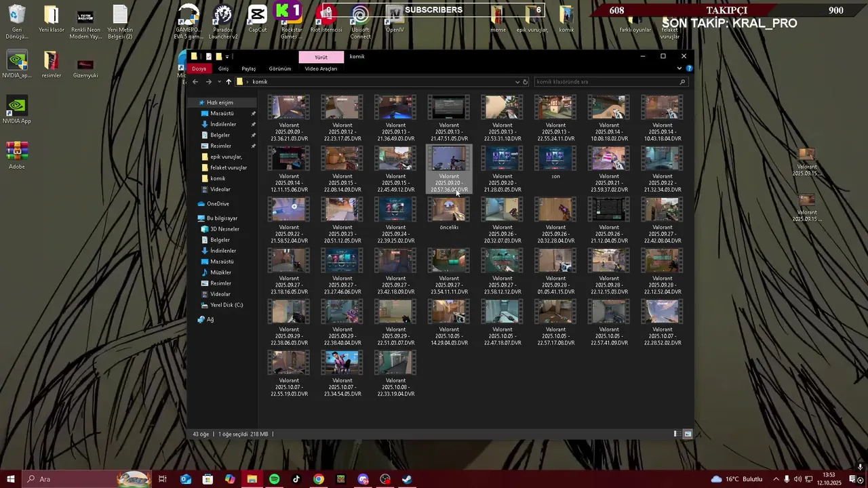Click the magnifier icon in the search box
868x488 pixels.
(x=682, y=82)
